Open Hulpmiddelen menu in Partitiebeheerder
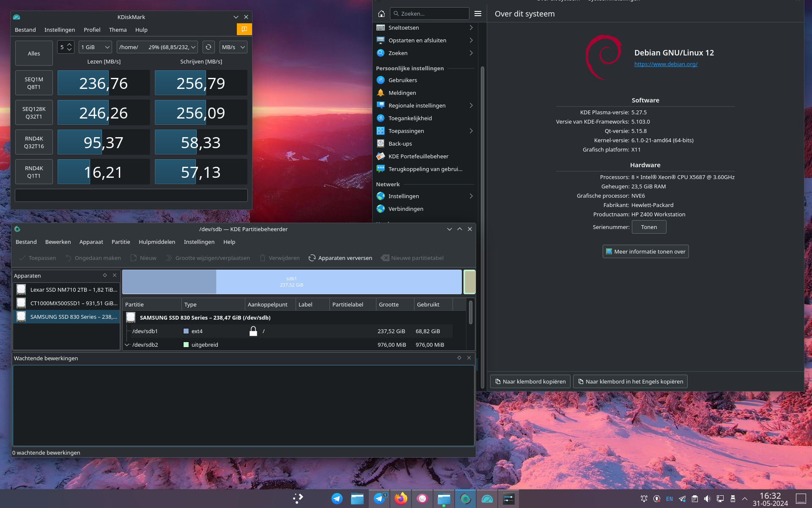812x508 pixels. pyautogui.click(x=157, y=242)
